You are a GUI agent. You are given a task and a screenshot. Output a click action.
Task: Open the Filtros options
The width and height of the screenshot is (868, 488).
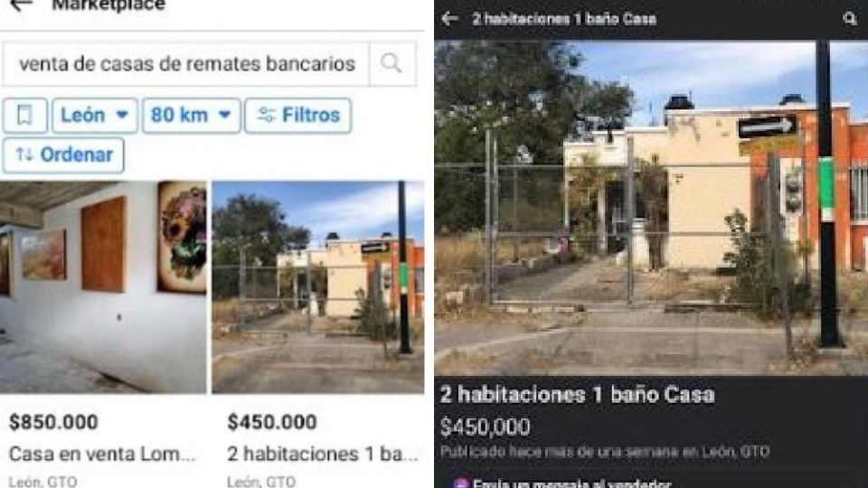pyautogui.click(x=298, y=115)
